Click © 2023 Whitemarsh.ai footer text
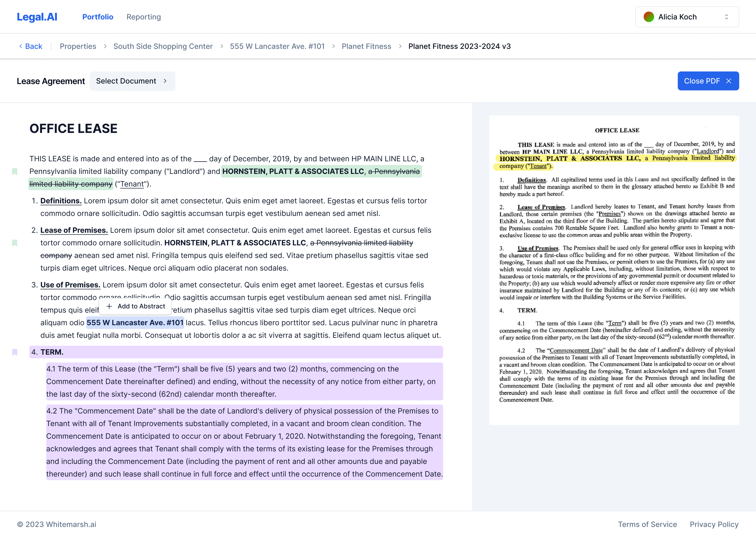Image resolution: width=756 pixels, height=538 pixels. pos(57,524)
